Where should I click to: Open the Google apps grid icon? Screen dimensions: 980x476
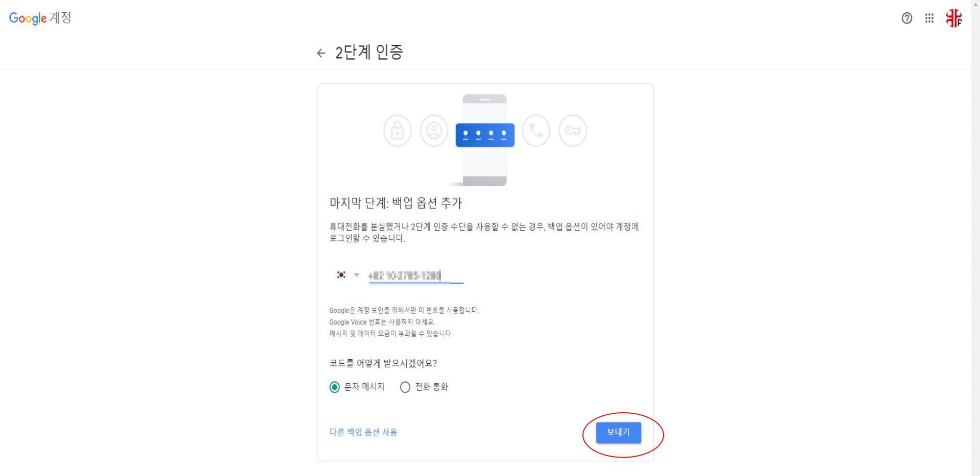point(929,18)
